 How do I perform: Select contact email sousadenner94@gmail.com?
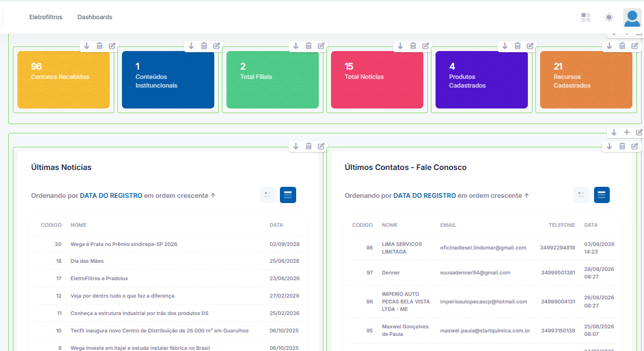click(475, 273)
